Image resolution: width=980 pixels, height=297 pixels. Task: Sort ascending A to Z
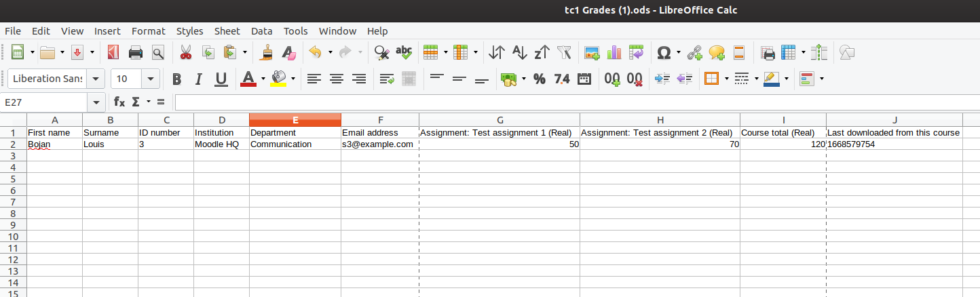519,52
